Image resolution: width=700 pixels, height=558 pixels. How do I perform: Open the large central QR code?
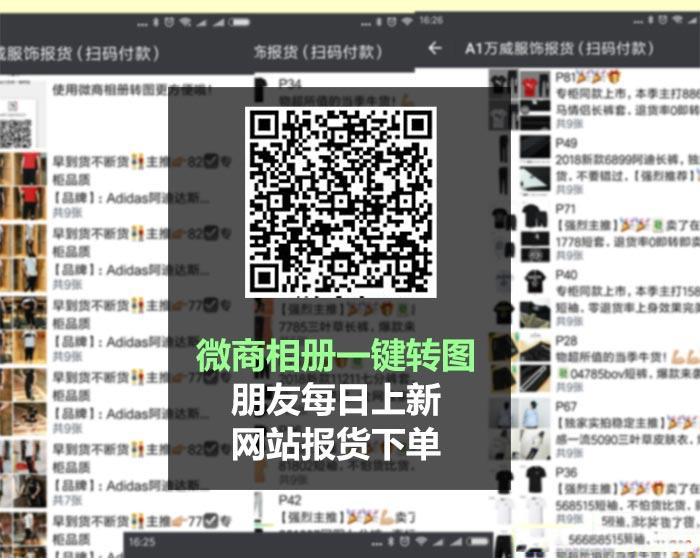(x=341, y=202)
